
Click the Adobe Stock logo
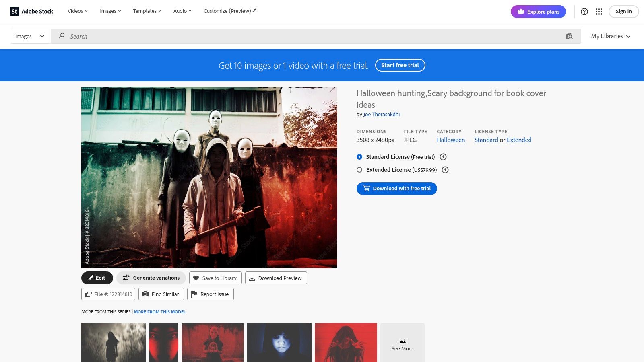tap(31, 11)
